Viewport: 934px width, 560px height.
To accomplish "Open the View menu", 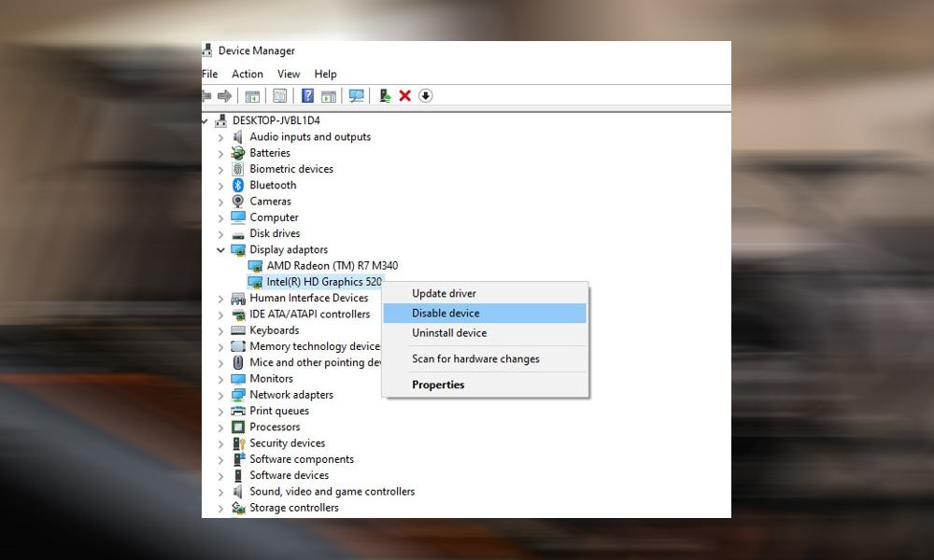I will (x=289, y=74).
